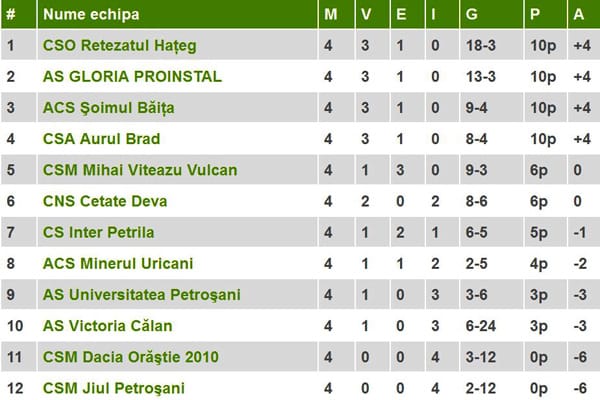The width and height of the screenshot is (600, 400).
Task: Sort by the 'M' matches column header
Action: [331, 15]
